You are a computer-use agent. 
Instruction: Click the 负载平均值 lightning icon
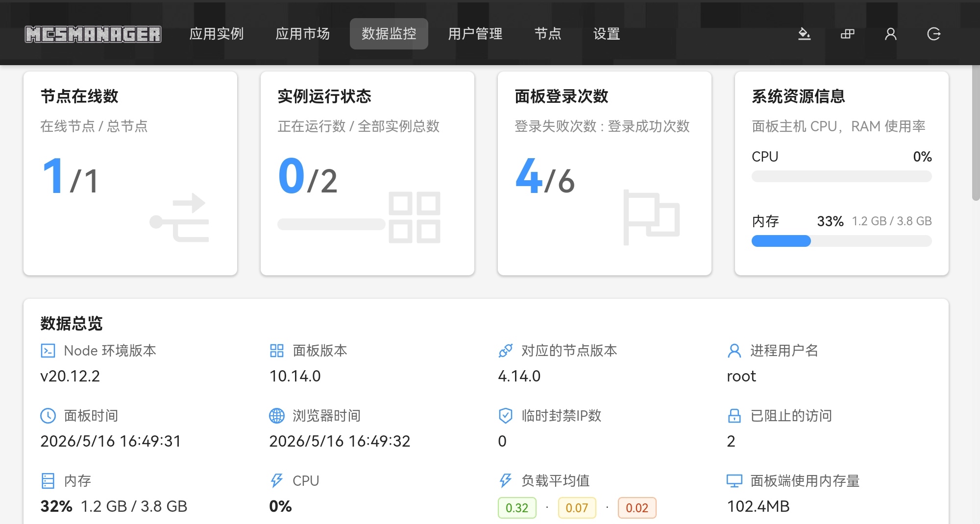[505, 481]
